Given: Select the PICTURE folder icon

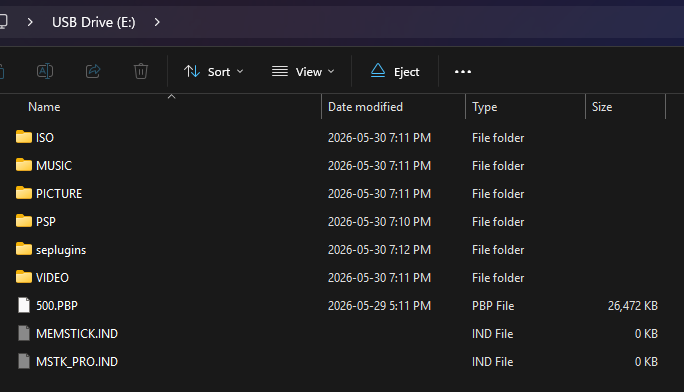Looking at the screenshot, I should 24,193.
